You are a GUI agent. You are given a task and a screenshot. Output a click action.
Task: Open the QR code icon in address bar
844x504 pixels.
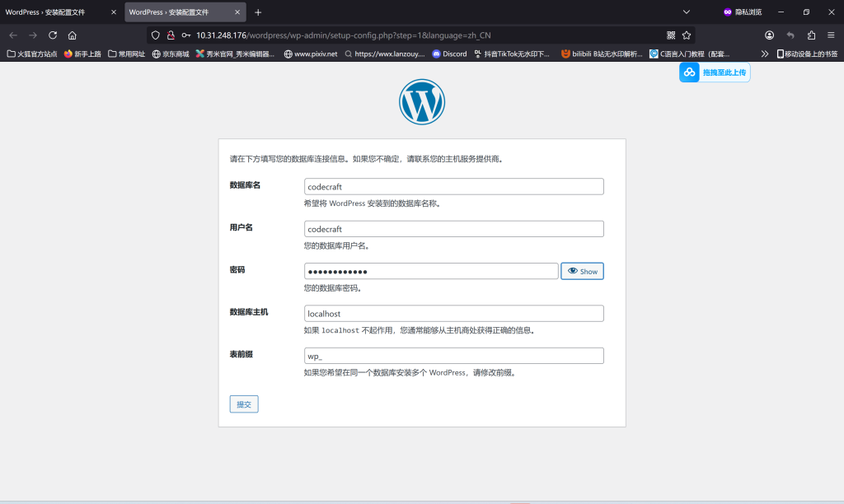coord(671,35)
